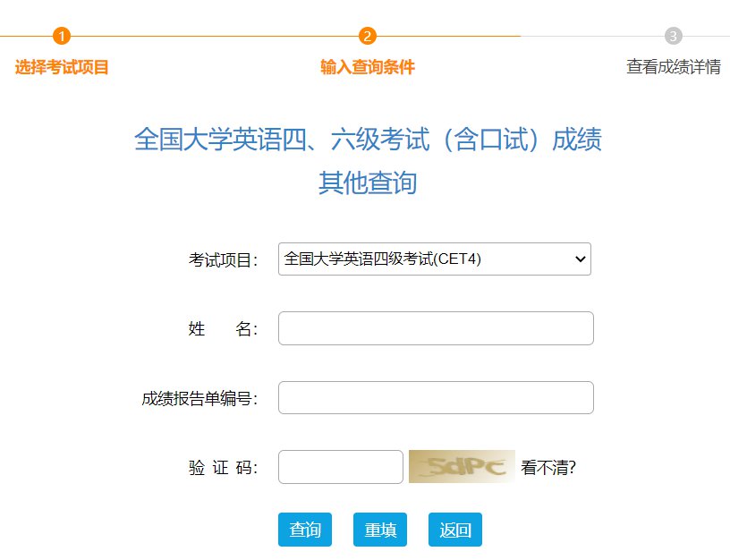Click the 成绩报告单编号 input field
The image size is (730, 560).
point(436,398)
